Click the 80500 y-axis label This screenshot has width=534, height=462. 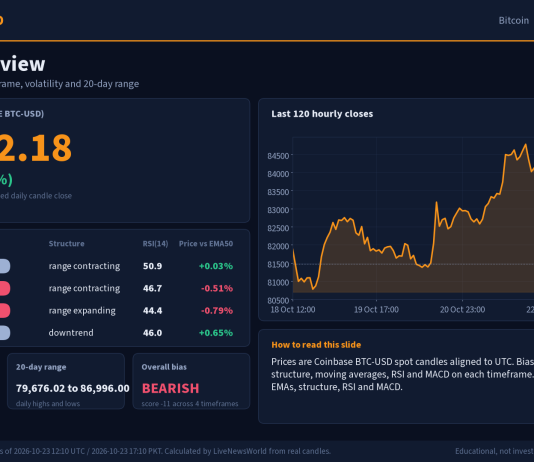278,301
